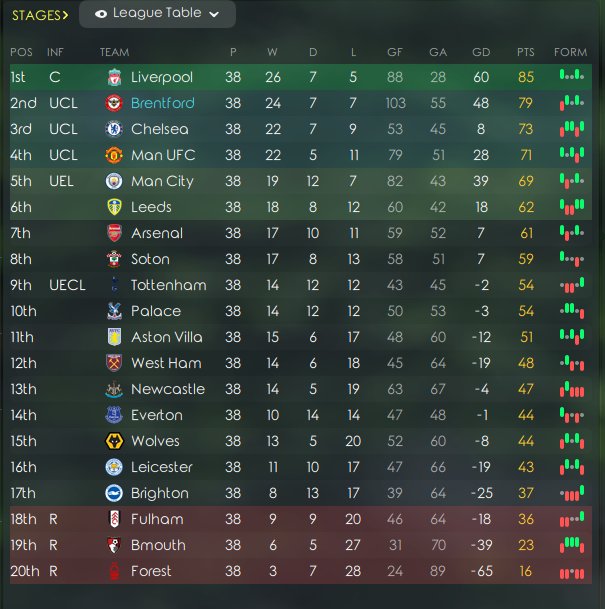Click the Man UFC club badge

tap(114, 155)
